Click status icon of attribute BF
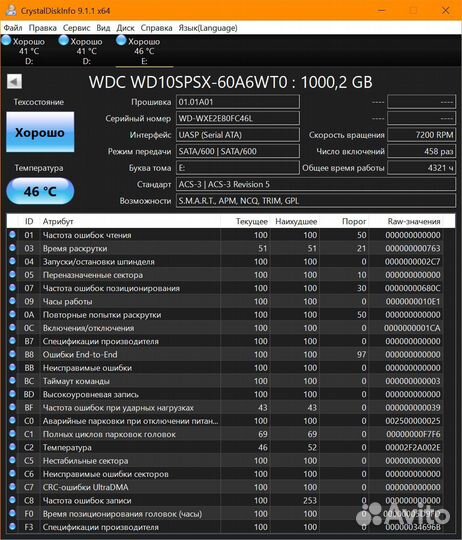This screenshot has width=462, height=540. (x=12, y=407)
